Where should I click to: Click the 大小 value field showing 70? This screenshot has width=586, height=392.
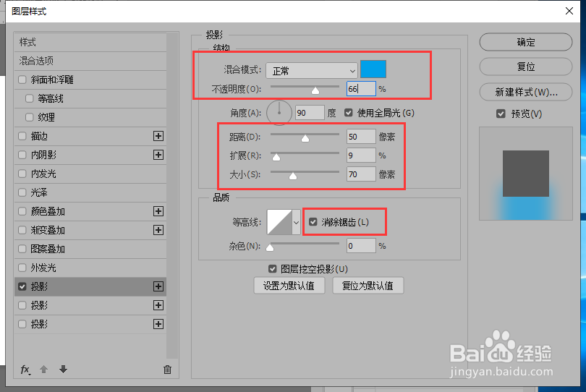(x=361, y=174)
